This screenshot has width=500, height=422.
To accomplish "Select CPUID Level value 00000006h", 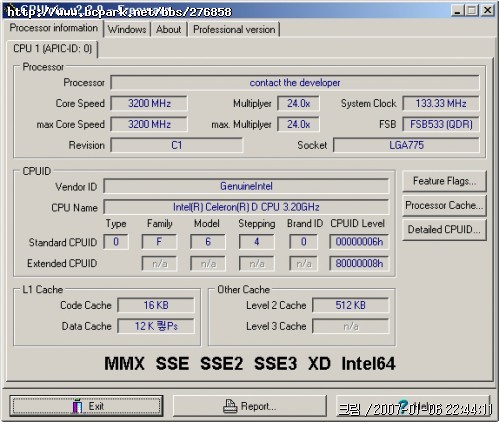I will [x=359, y=242].
